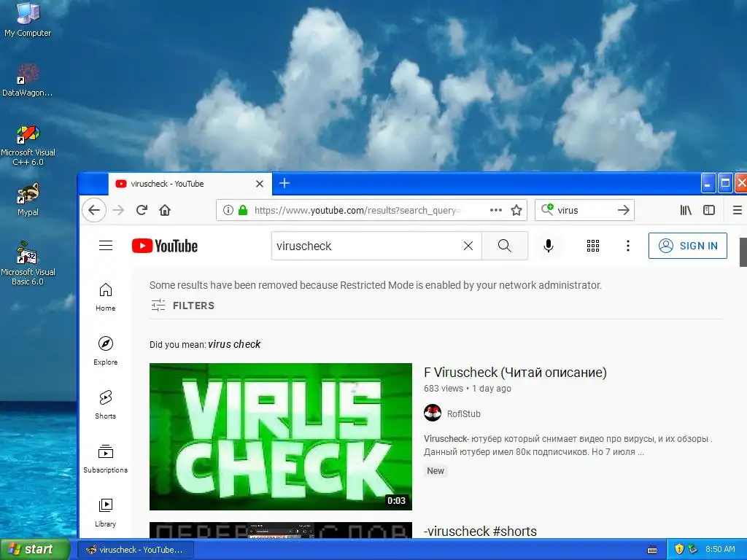Image resolution: width=747 pixels, height=560 pixels.
Task: Open Library in YouTube sidebar
Action: pyautogui.click(x=105, y=513)
